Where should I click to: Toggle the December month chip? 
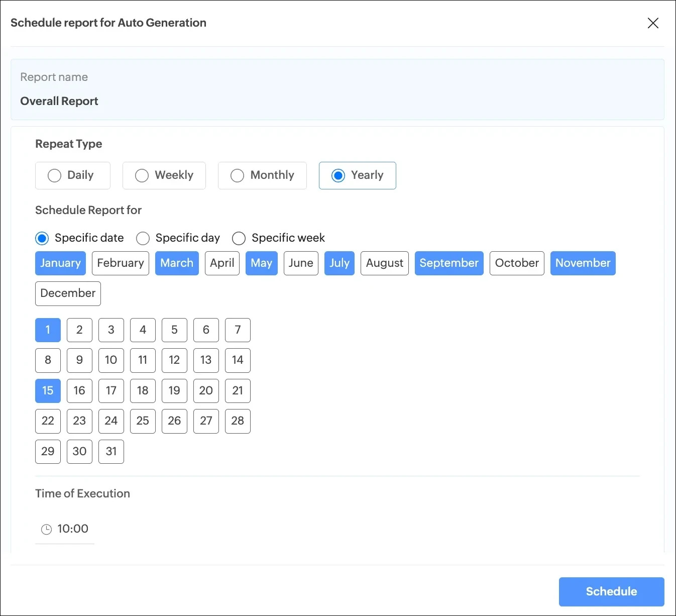68,293
